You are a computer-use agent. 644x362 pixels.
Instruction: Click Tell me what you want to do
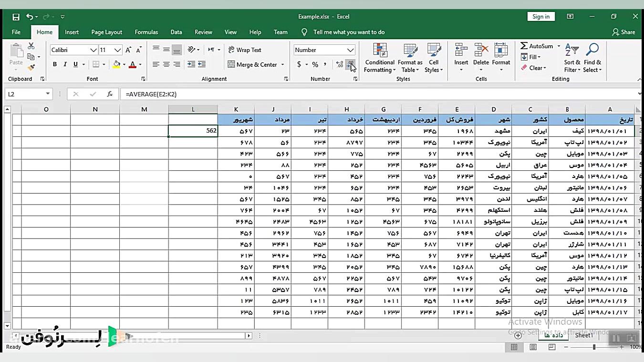[349, 32]
